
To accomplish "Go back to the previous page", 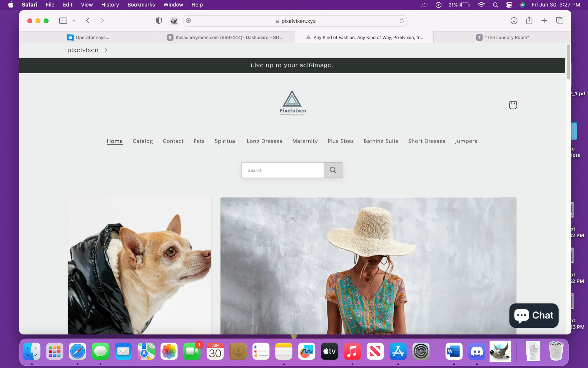I will [x=88, y=21].
